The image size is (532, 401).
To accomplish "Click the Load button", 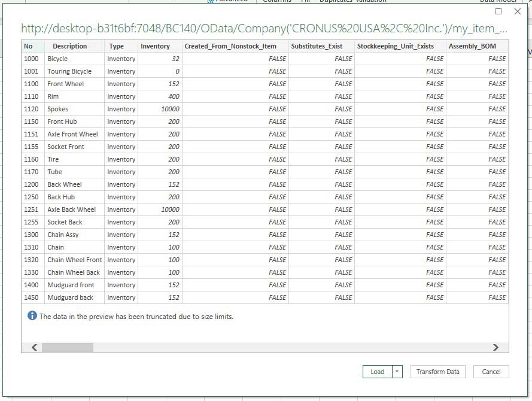I will (377, 372).
